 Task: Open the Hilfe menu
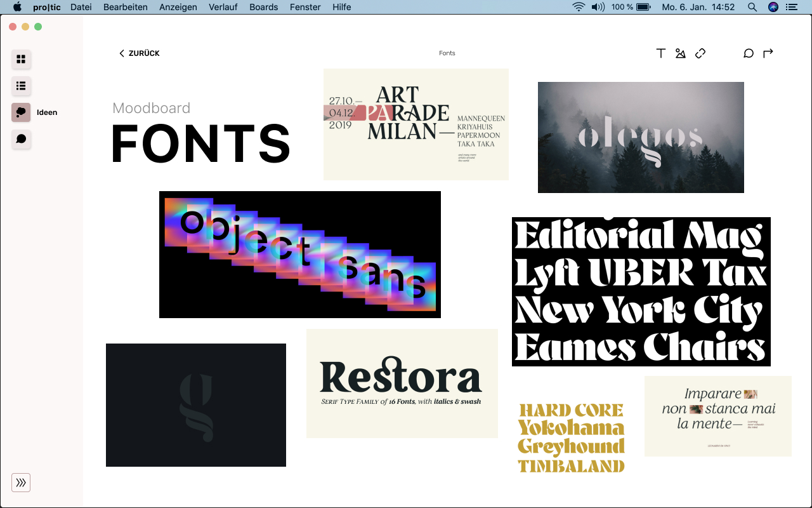[x=342, y=7]
